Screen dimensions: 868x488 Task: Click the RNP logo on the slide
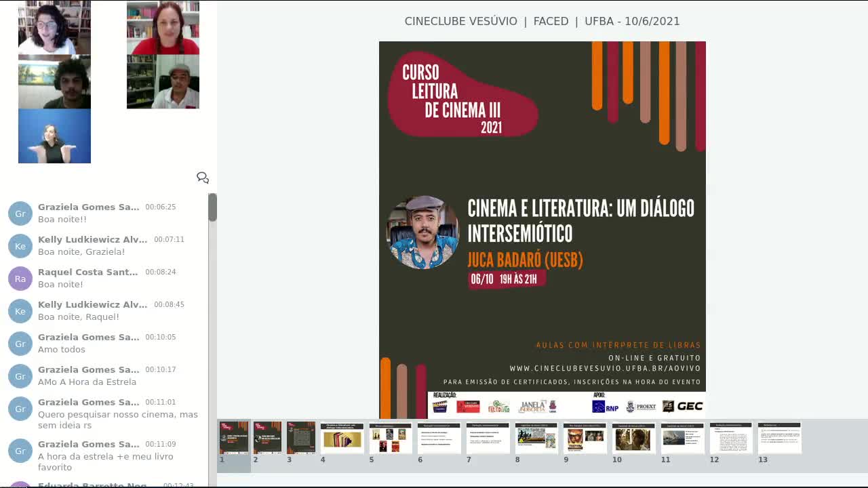[x=605, y=407]
